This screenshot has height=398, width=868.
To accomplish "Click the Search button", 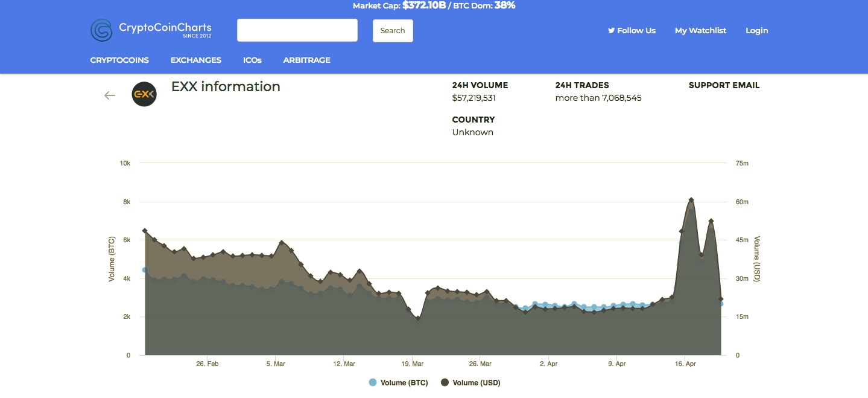I will (x=393, y=31).
